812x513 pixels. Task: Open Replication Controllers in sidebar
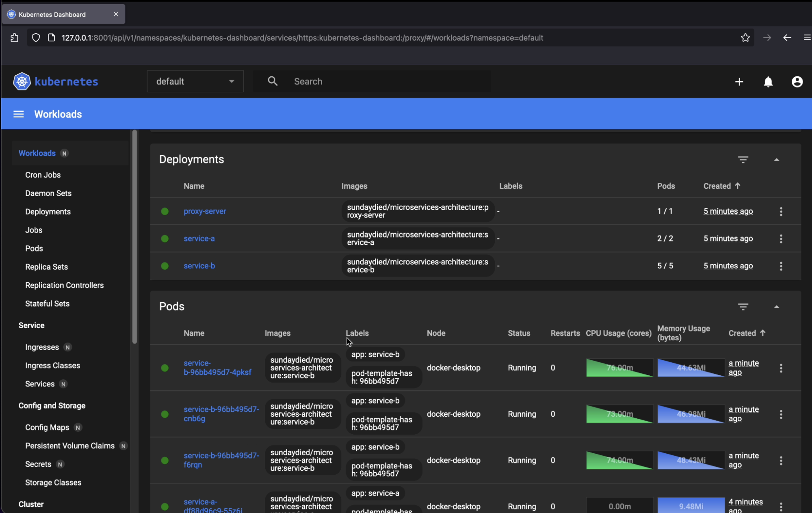64,285
